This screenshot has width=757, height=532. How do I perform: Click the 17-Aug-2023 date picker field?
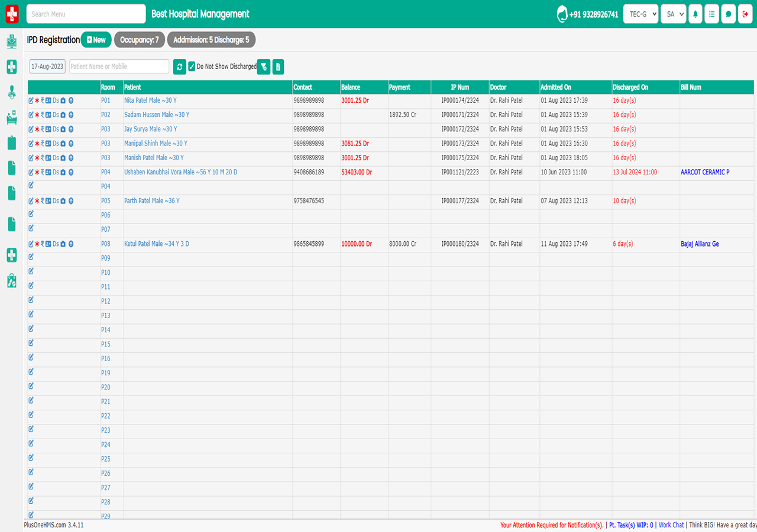coord(47,67)
